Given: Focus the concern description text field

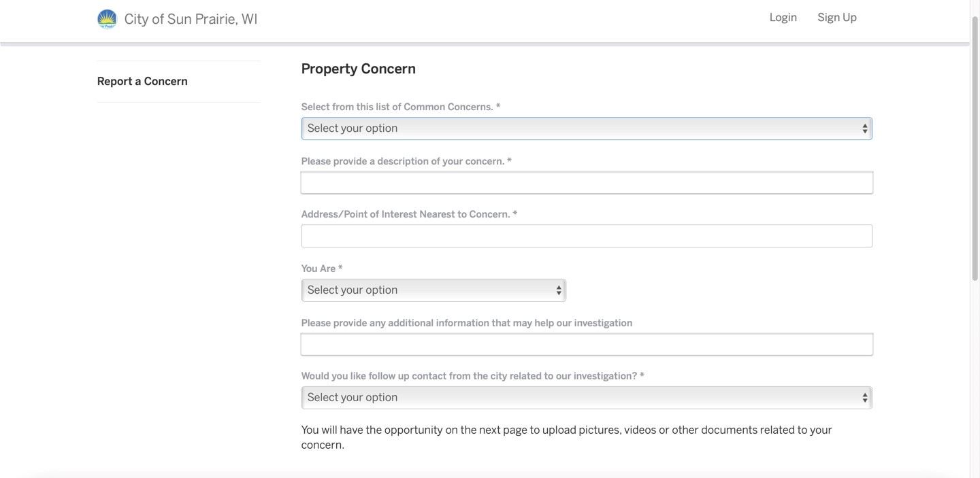Looking at the screenshot, I should [587, 183].
